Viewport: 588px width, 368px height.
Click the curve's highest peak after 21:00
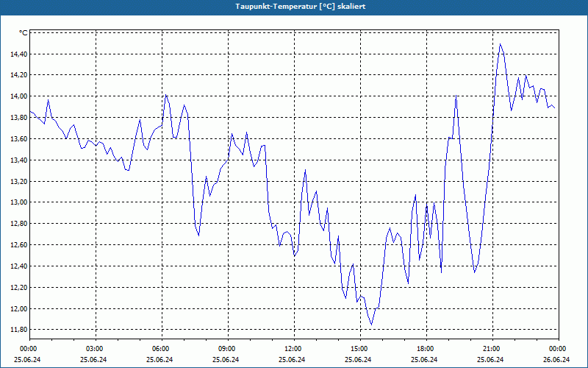coord(500,44)
